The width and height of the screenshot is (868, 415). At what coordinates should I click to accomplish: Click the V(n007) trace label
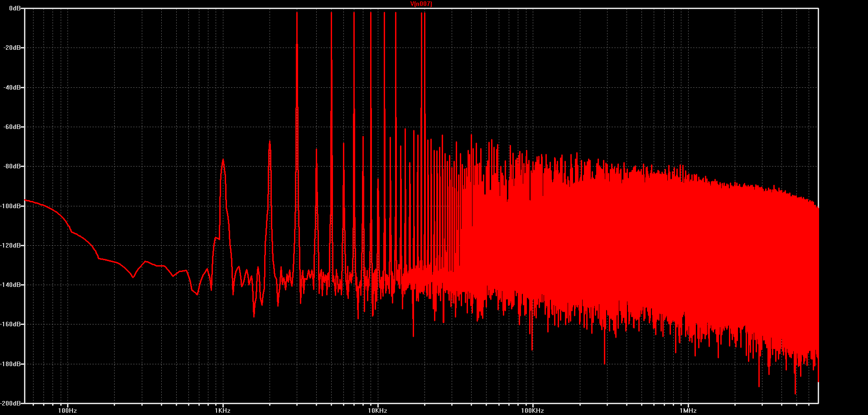pos(421,4)
